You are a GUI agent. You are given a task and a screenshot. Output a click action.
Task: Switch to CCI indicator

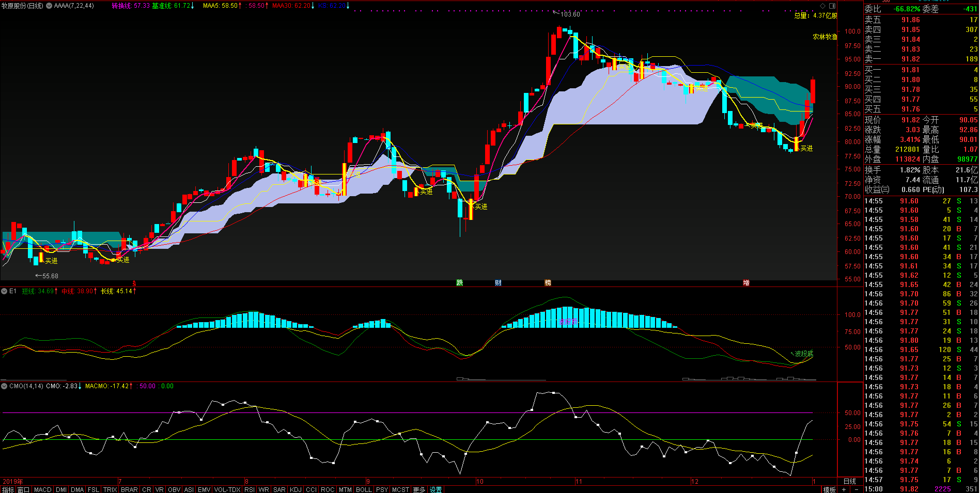[312, 489]
